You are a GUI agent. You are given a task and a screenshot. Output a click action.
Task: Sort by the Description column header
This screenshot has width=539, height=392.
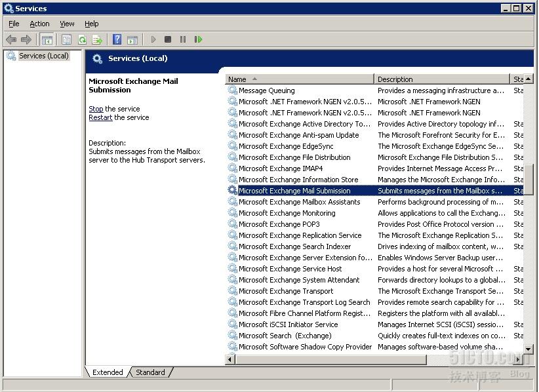[442, 79]
